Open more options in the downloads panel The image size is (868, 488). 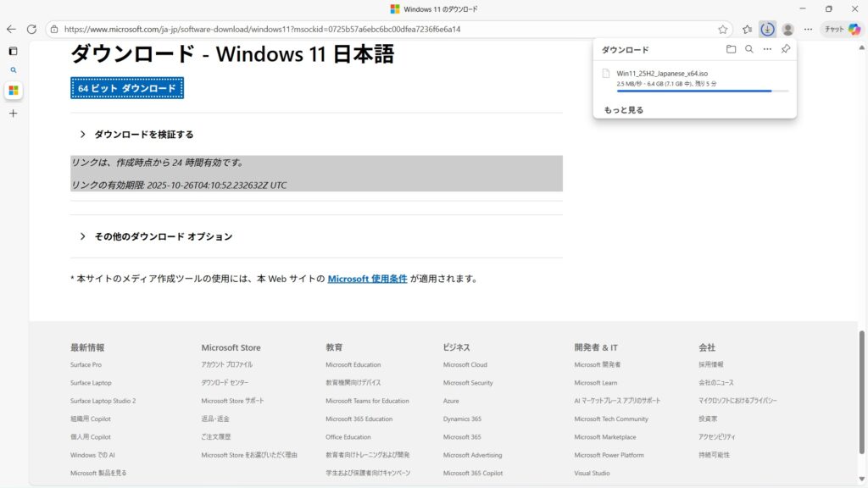coord(767,50)
